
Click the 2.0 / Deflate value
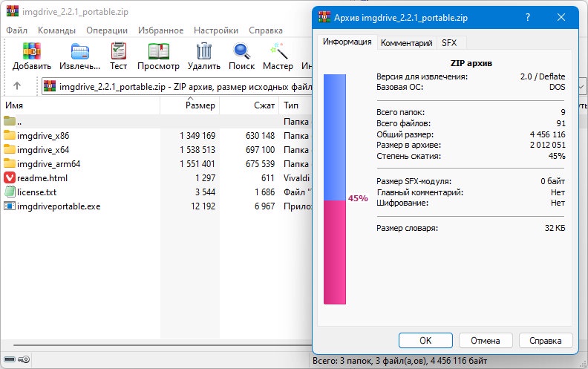(x=543, y=76)
